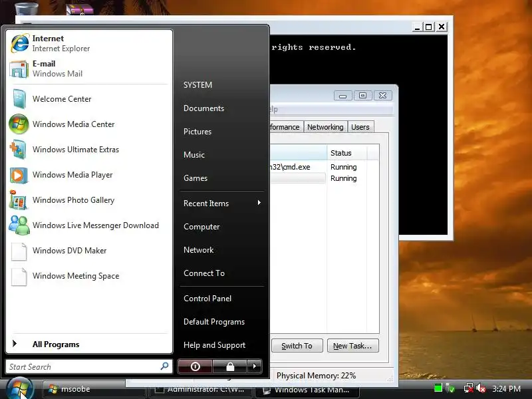This screenshot has width=532, height=399.
Task: Open Internet Explorer from Start menu
Action: click(89, 43)
